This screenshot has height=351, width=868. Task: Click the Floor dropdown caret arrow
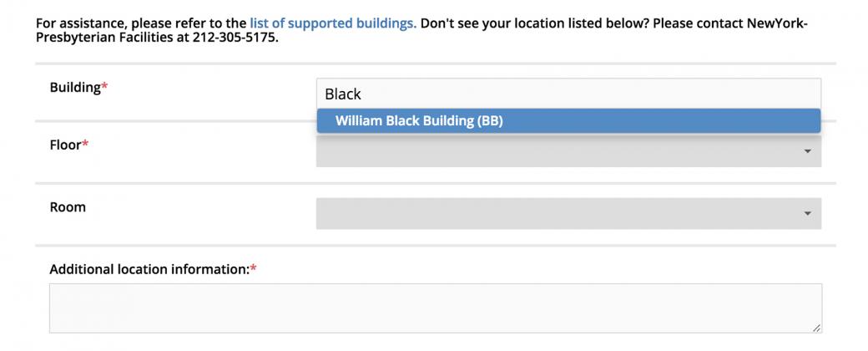pos(807,151)
